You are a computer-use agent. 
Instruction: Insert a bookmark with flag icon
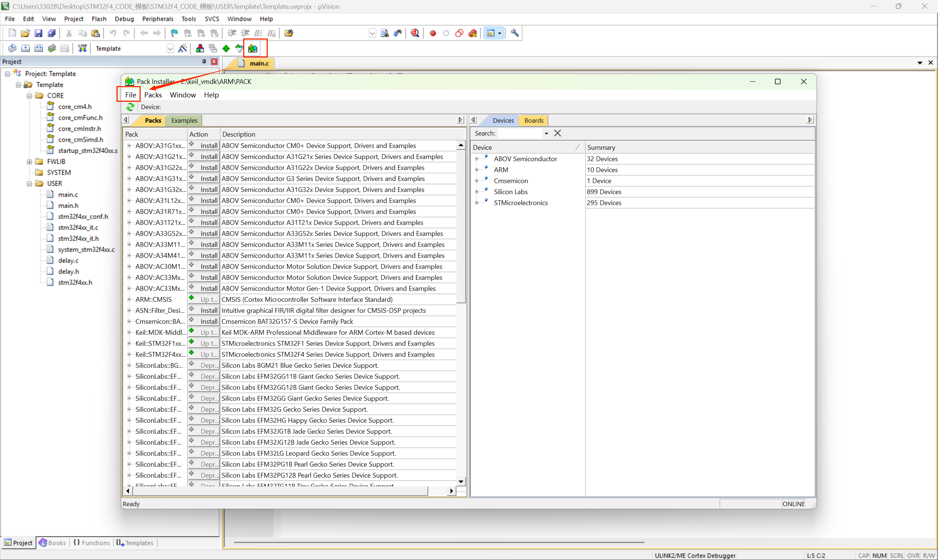(x=174, y=33)
